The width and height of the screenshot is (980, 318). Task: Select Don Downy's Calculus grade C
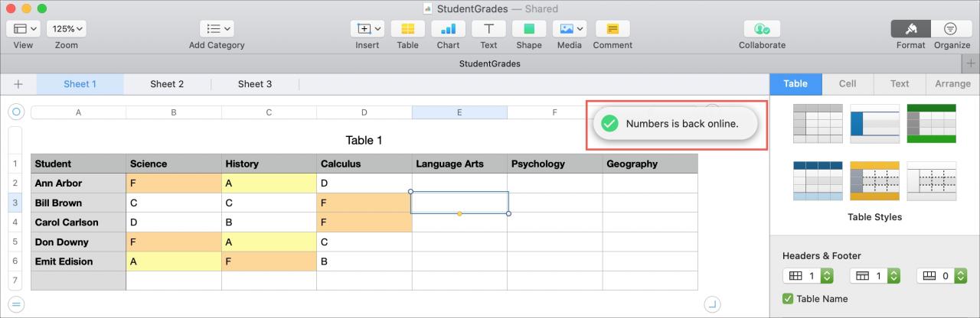pyautogui.click(x=364, y=242)
